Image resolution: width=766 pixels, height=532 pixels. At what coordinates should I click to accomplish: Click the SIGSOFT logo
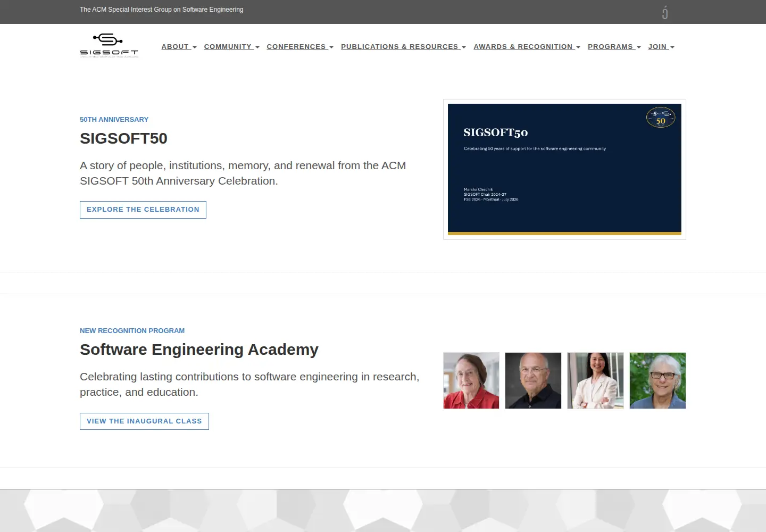click(x=109, y=46)
